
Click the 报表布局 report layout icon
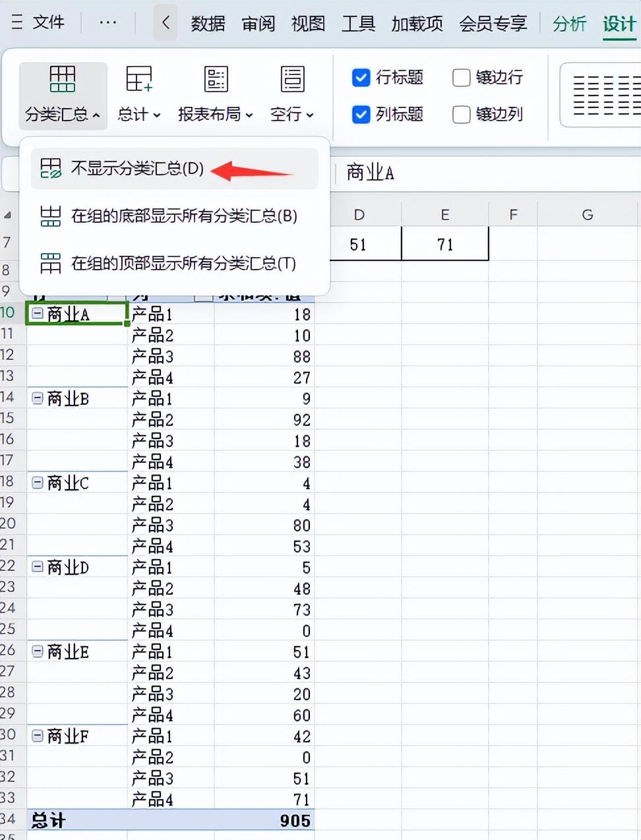point(216,80)
